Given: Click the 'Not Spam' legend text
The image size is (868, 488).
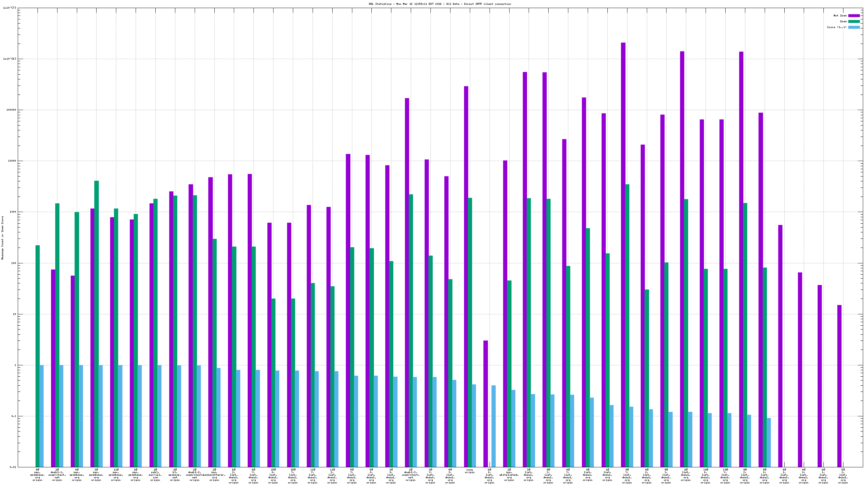Looking at the screenshot, I should (x=840, y=15).
